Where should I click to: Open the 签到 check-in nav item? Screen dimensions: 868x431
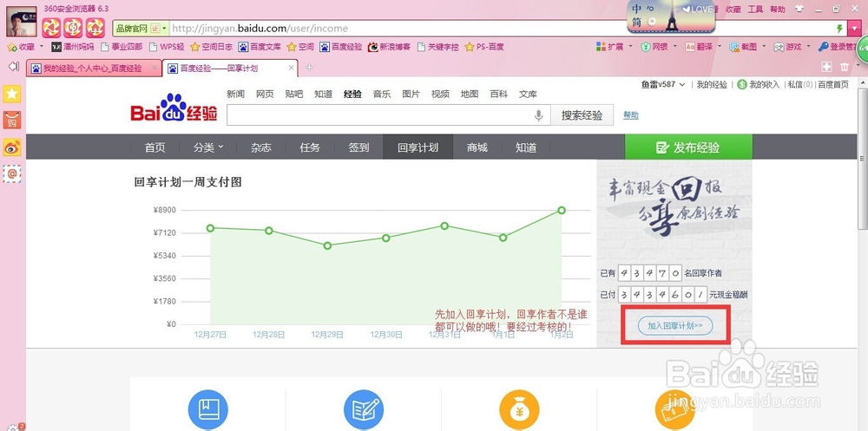(358, 147)
